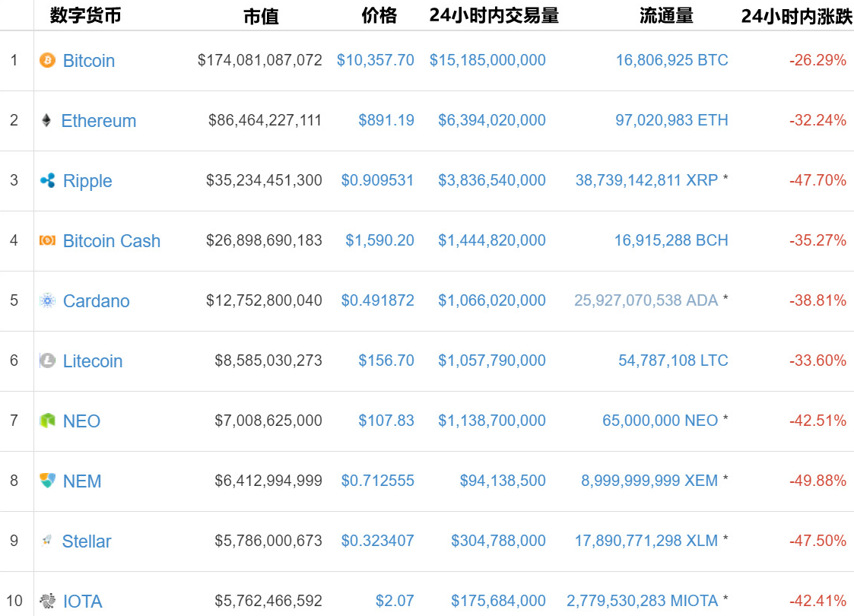Click the Ethereum diamond logo icon
The height and width of the screenshot is (616, 854).
click(x=46, y=120)
